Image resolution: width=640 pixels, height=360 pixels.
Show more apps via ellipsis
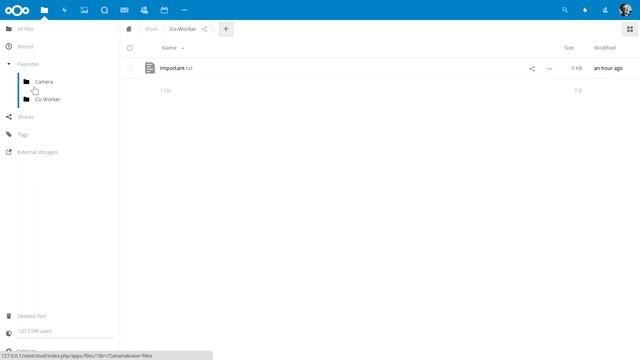(x=184, y=10)
